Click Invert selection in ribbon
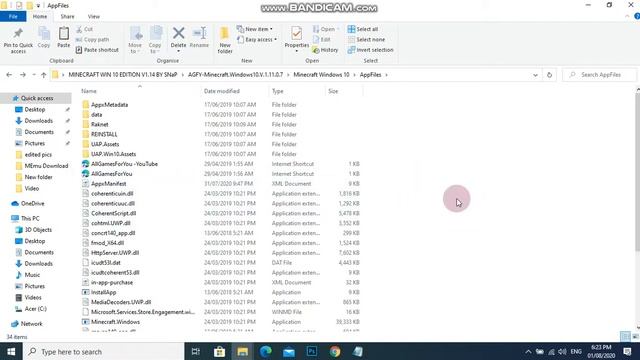Image resolution: width=640 pixels, height=360 pixels. click(x=371, y=50)
